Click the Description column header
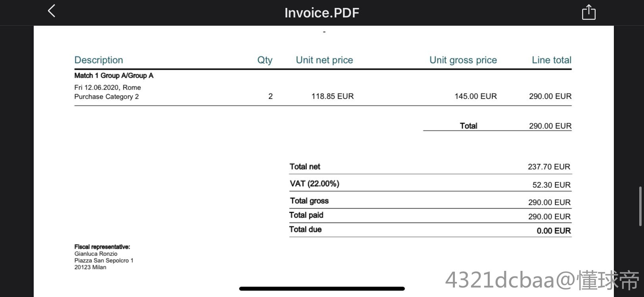Image resolution: width=644 pixels, height=297 pixels. [99, 60]
